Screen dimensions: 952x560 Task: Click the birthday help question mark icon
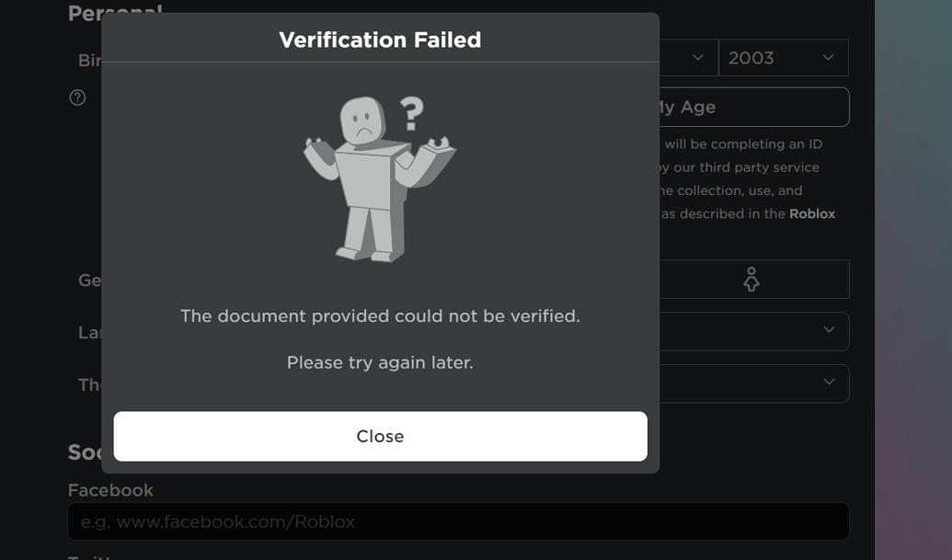pyautogui.click(x=77, y=97)
